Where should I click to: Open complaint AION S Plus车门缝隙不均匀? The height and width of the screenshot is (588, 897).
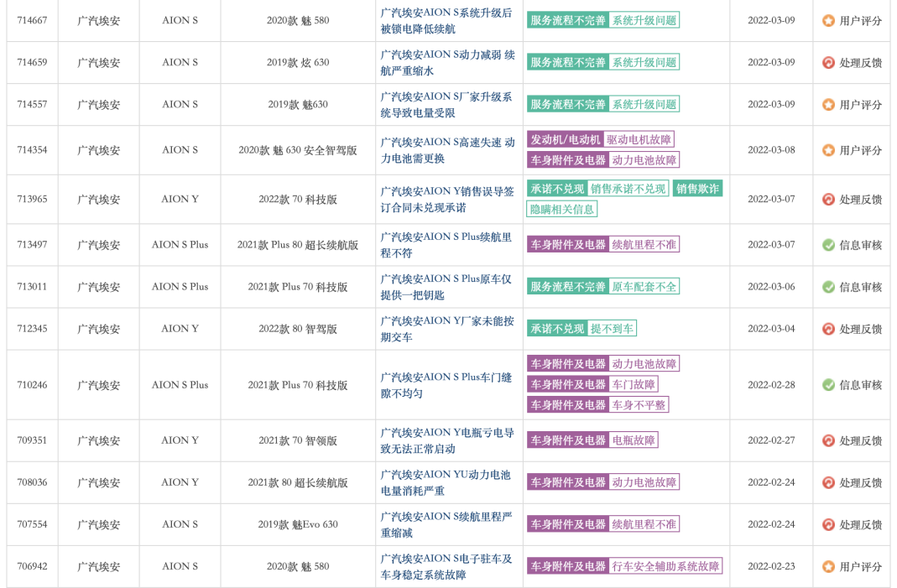click(446, 385)
